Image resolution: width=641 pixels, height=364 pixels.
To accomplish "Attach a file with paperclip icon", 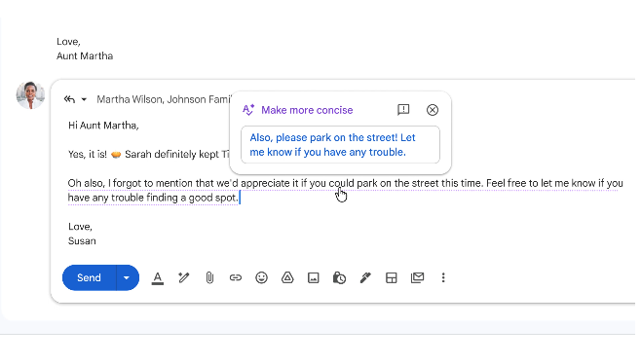I will (x=209, y=277).
